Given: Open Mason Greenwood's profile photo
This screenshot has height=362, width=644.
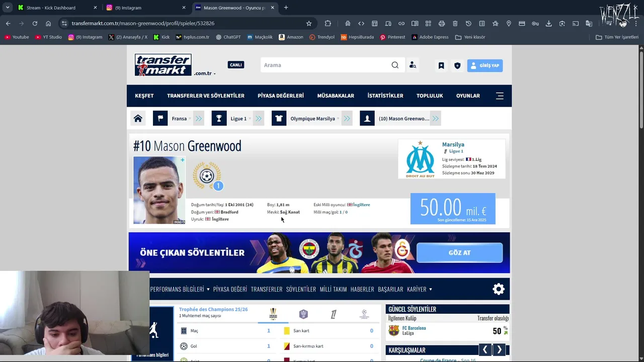Looking at the screenshot, I should [x=159, y=190].
